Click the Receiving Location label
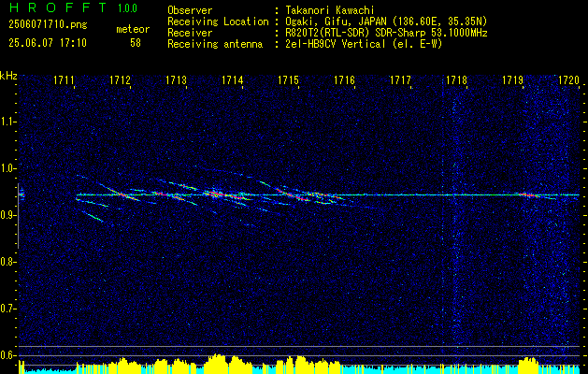This screenshot has height=374, width=588. [x=218, y=22]
